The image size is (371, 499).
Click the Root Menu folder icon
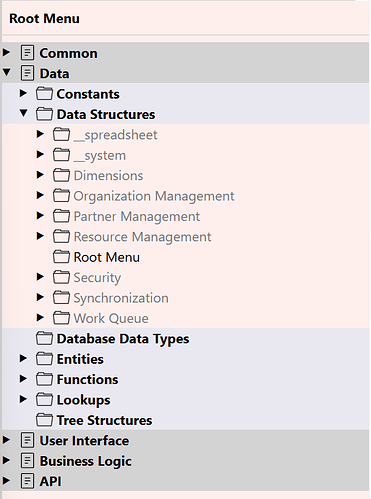tap(61, 257)
